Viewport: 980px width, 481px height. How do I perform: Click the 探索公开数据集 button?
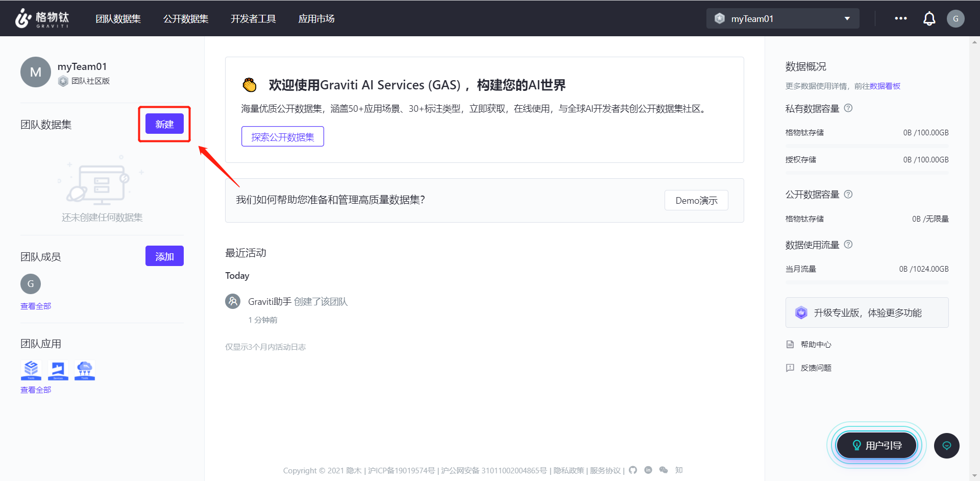click(x=283, y=137)
